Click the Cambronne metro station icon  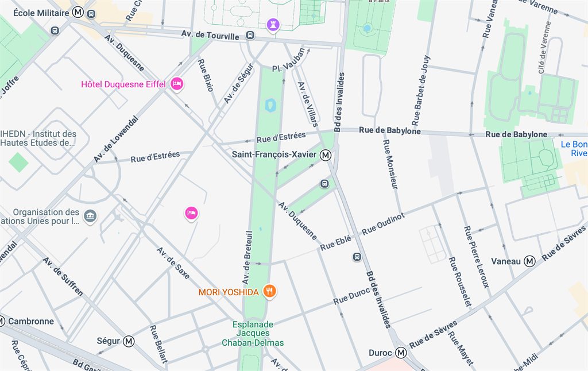tap(2, 321)
